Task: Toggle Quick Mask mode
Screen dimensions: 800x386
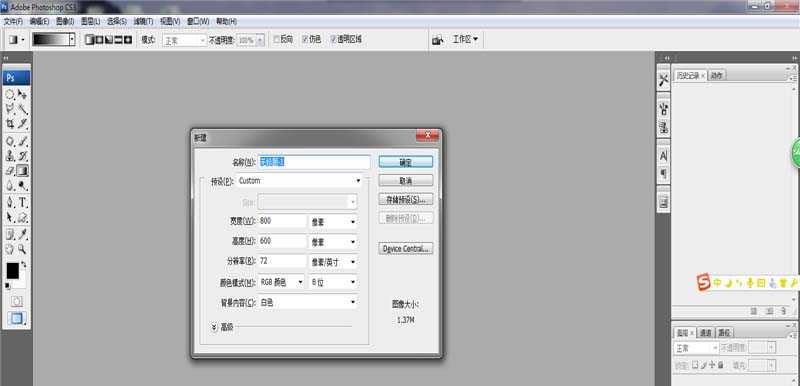Action: pyautogui.click(x=17, y=301)
